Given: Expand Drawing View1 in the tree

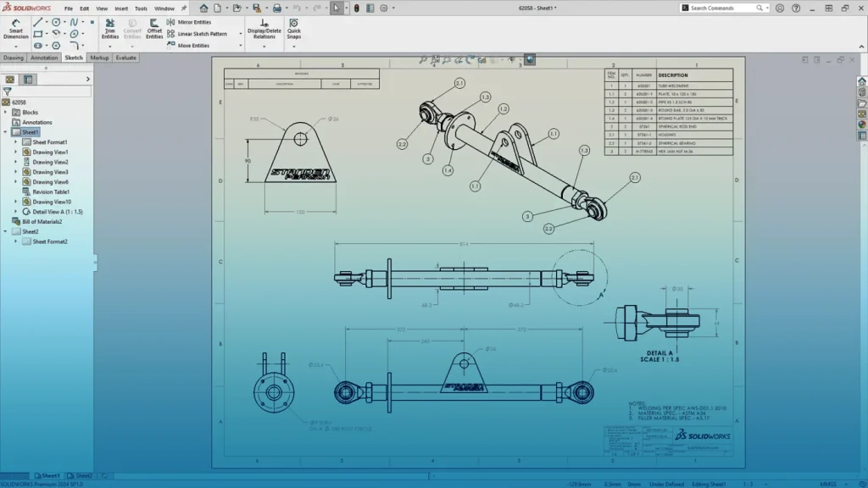Looking at the screenshot, I should [x=15, y=152].
